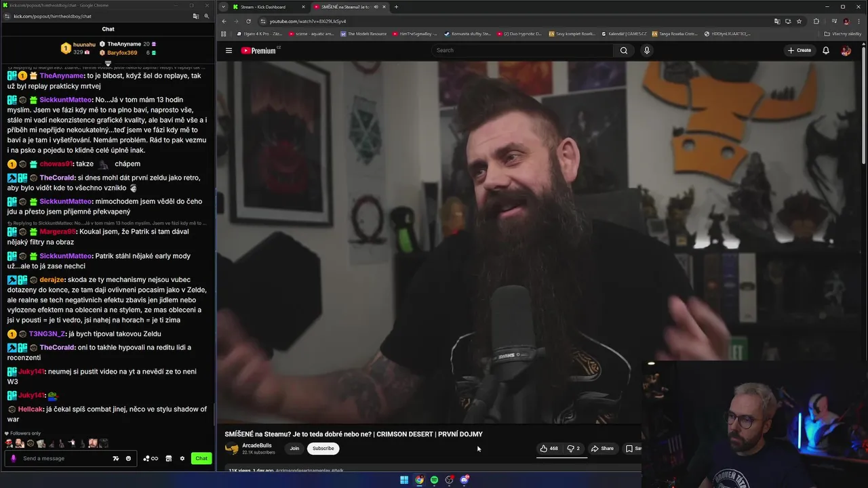Click username SickkuntMatteo in 13 hodin message
The image size is (868, 488).
[x=65, y=100]
